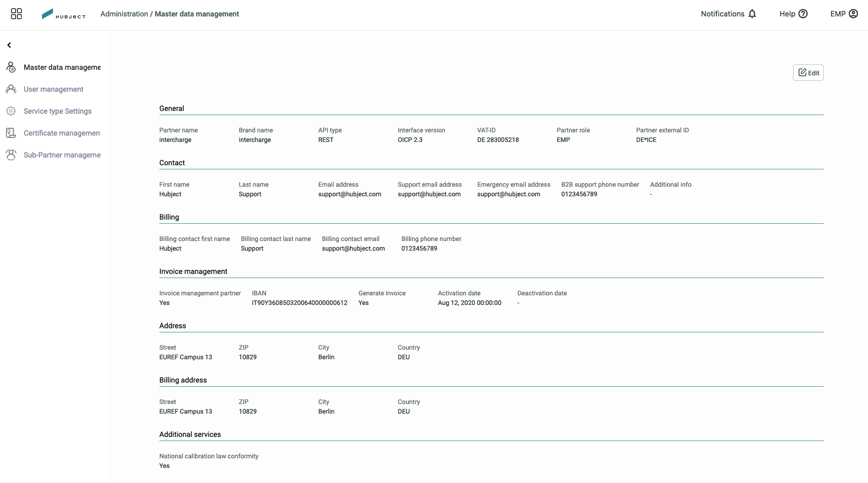The width and height of the screenshot is (868, 483).
Task: Open the Help question mark icon
Action: (803, 14)
